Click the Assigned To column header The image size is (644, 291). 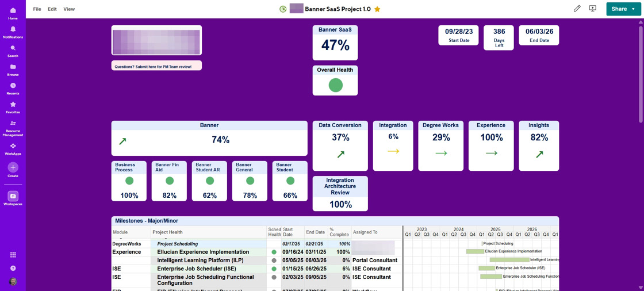[x=377, y=232]
